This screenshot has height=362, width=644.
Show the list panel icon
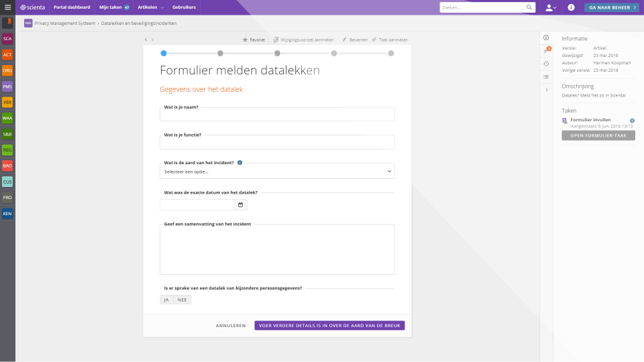coord(546,76)
